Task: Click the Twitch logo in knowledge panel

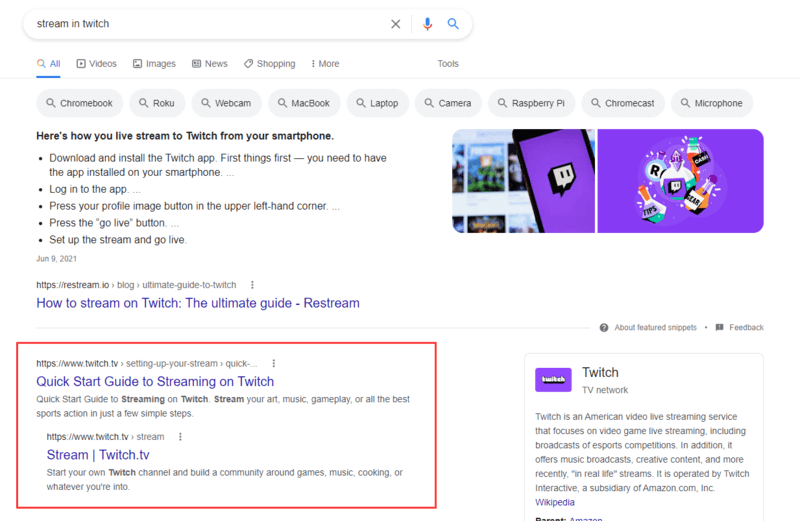Action: [553, 379]
